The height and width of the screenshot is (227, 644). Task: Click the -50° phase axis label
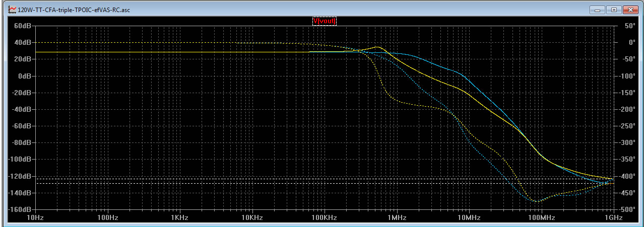tap(628, 59)
